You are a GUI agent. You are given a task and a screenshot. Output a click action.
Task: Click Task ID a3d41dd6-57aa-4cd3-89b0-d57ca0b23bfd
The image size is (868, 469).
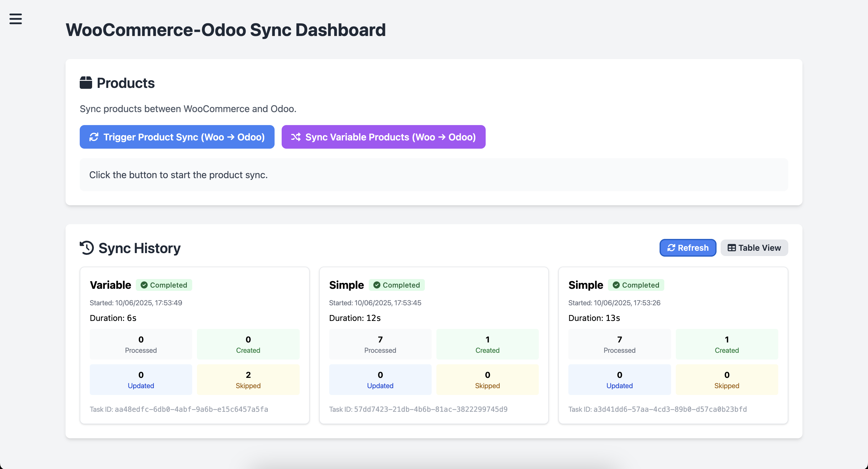coord(658,409)
